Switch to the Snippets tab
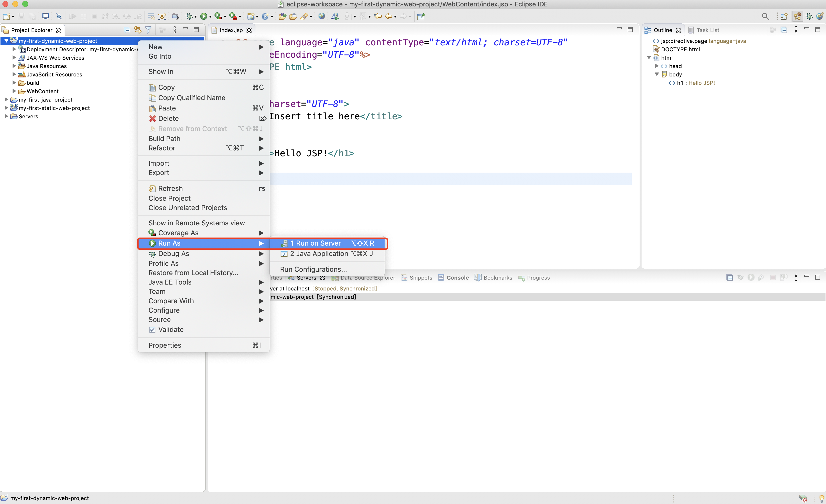The image size is (826, 504). click(417, 278)
